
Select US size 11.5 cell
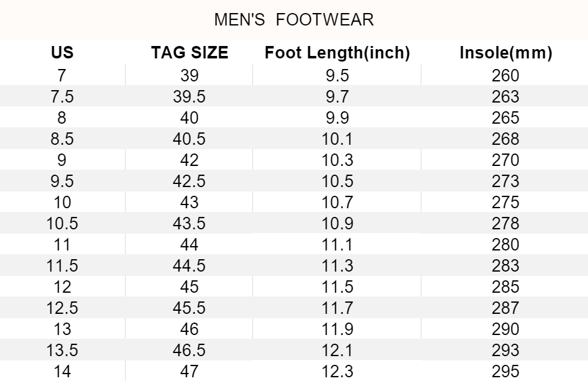click(62, 265)
